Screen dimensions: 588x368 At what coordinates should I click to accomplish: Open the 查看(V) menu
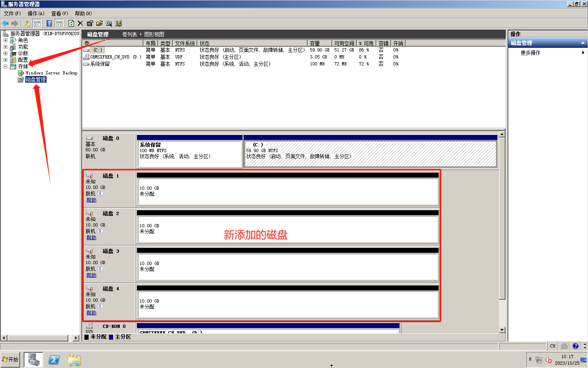click(x=60, y=13)
